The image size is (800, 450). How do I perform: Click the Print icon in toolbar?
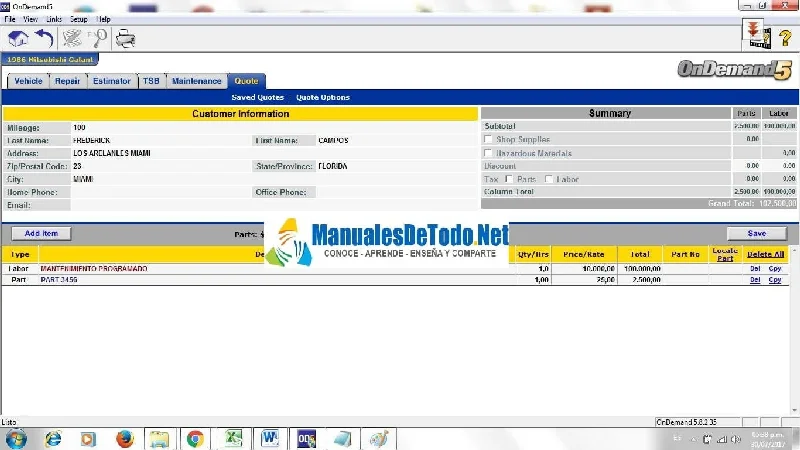(x=126, y=40)
